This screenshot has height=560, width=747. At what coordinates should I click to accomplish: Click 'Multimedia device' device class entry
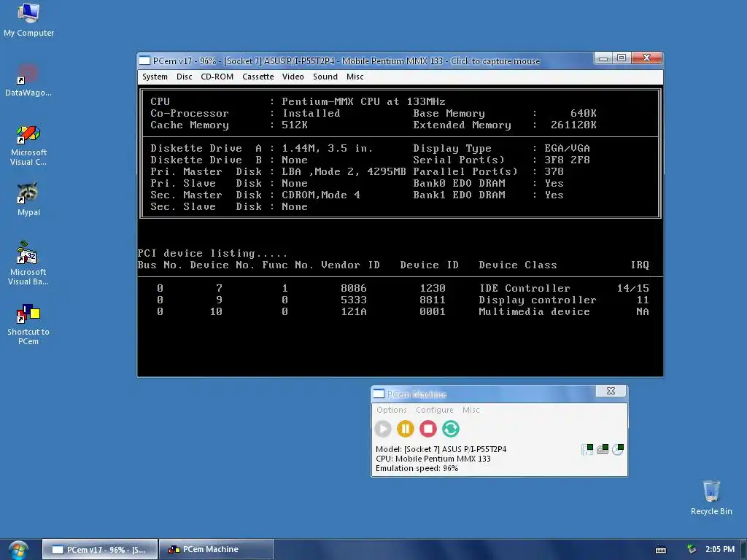534,311
